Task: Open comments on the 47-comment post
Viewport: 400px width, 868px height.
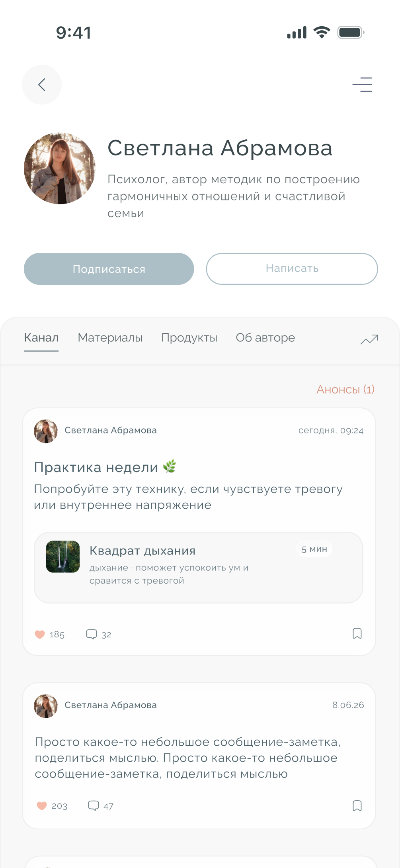Action: click(94, 805)
